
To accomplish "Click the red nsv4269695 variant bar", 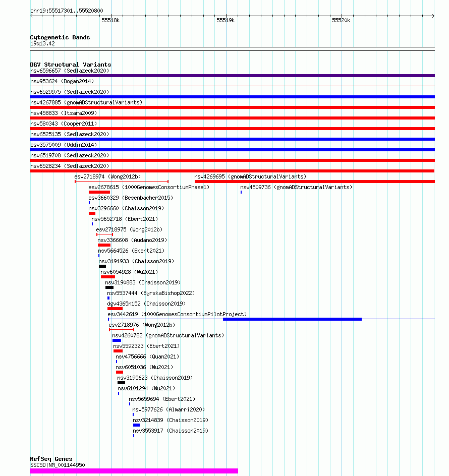I will tap(315, 182).
